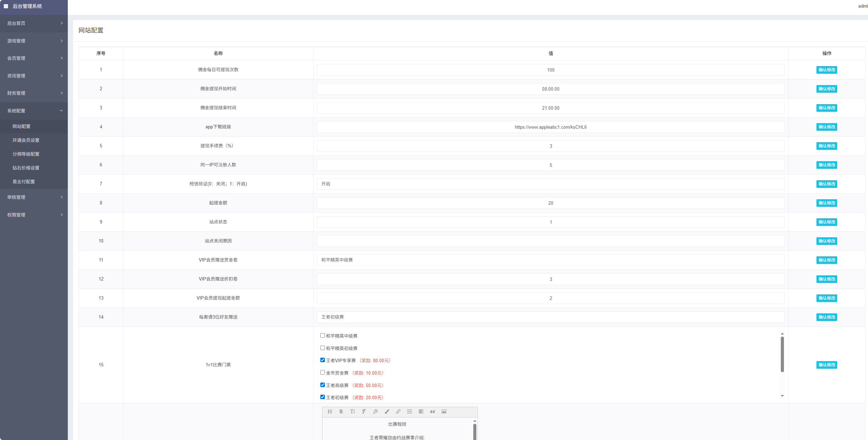Insert image via editor toolbar icon
The height and width of the screenshot is (440, 868).
pos(444,411)
